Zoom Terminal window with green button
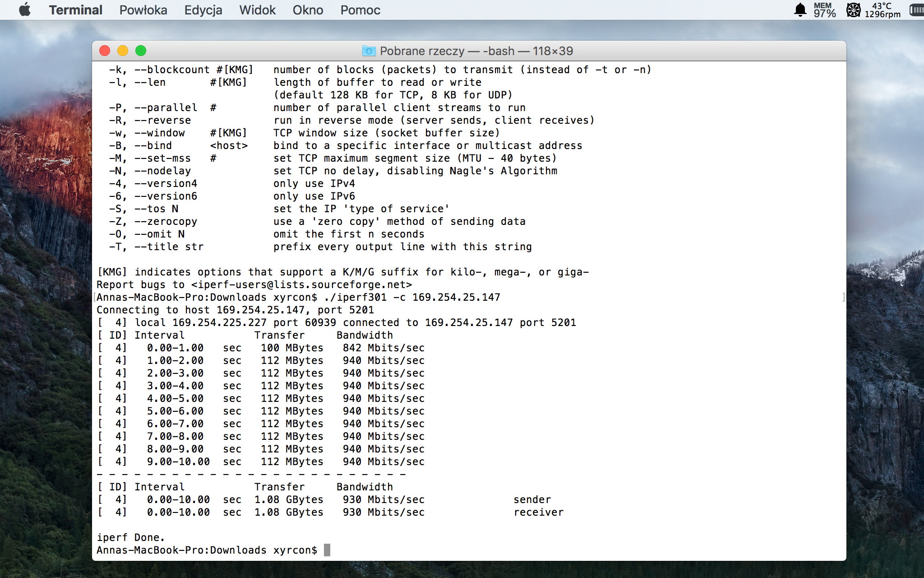This screenshot has height=578, width=924. 141,51
